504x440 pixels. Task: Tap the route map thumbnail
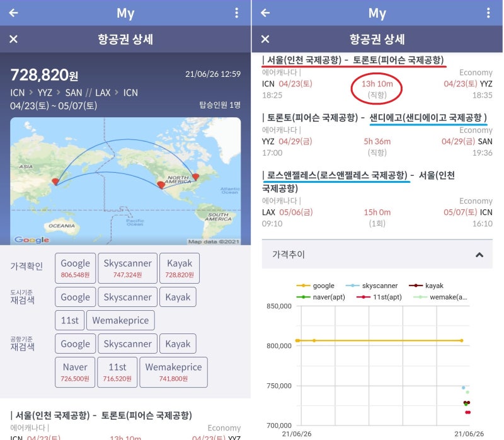126,181
